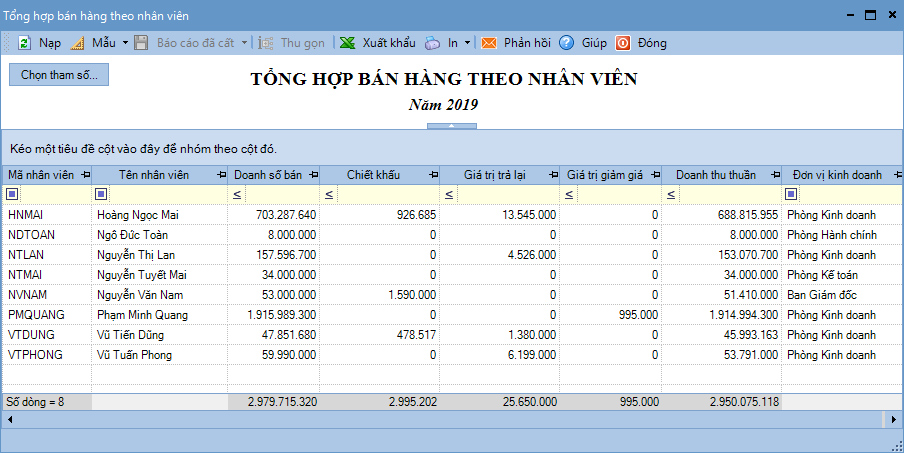Open Phản hồi feedback envelope

[x=489, y=43]
